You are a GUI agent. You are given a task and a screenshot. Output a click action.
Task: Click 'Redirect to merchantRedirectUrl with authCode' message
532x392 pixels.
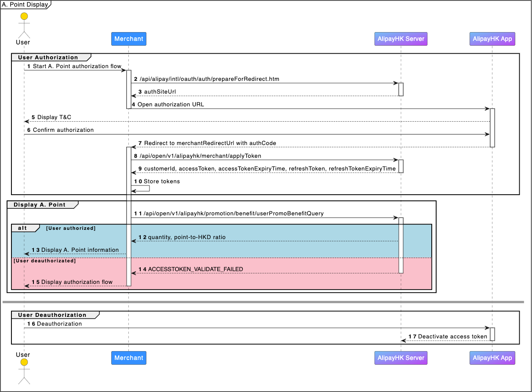(x=210, y=143)
